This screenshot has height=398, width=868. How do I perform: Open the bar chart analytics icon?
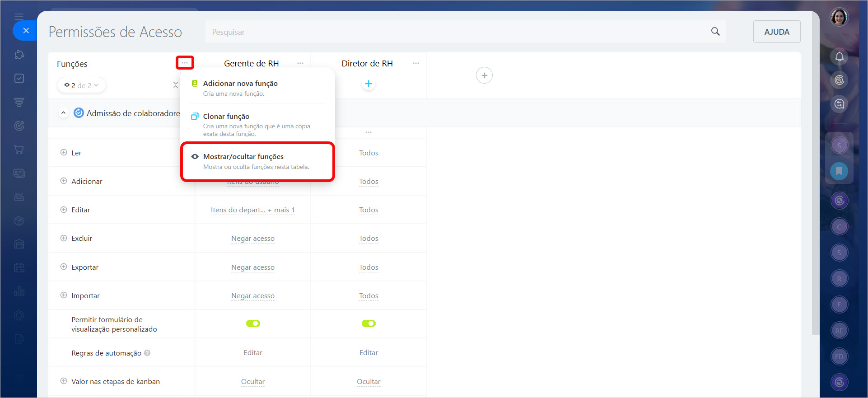pyautogui.click(x=19, y=291)
